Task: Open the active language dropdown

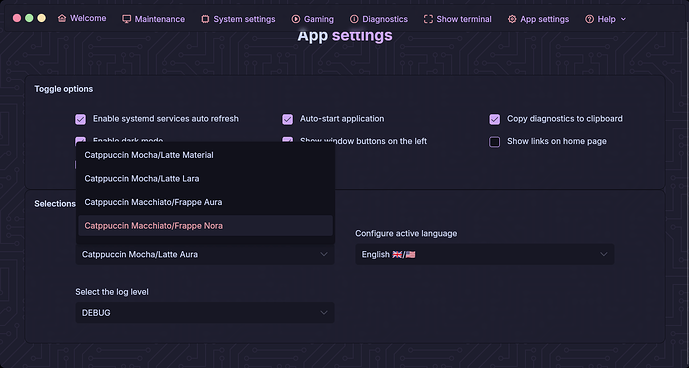Action: (x=485, y=254)
